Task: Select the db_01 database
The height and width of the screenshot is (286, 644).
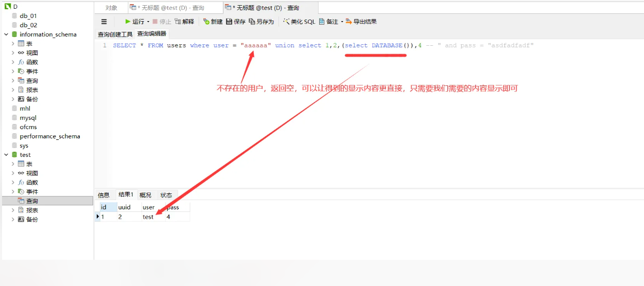Action: [24, 16]
